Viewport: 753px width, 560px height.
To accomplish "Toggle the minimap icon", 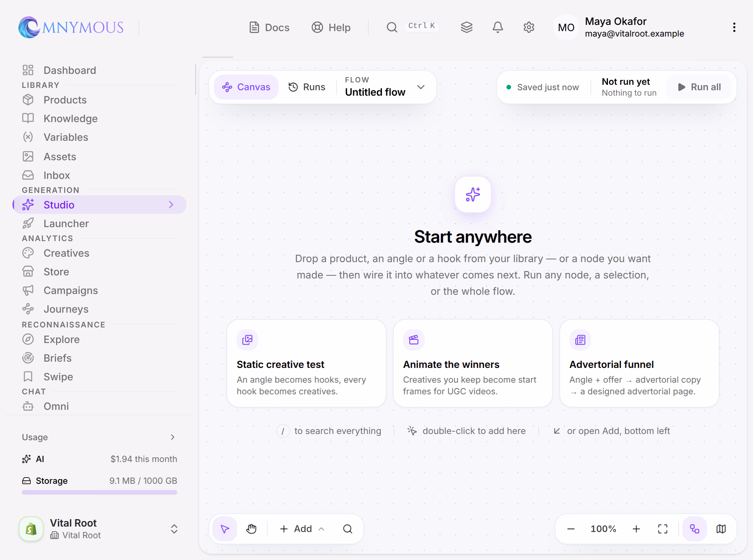I will click(721, 529).
